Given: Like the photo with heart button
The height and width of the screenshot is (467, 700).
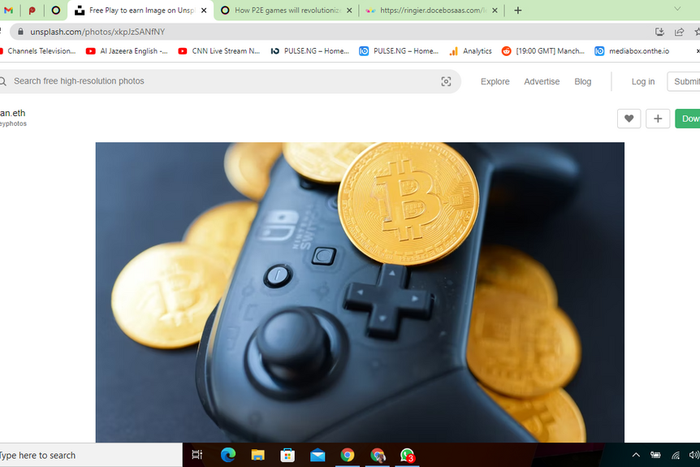Looking at the screenshot, I should tap(629, 118).
